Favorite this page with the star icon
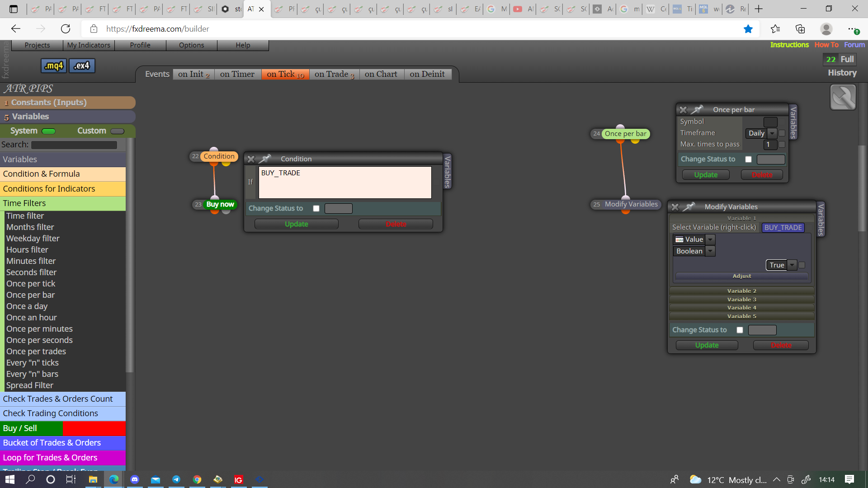 point(748,29)
